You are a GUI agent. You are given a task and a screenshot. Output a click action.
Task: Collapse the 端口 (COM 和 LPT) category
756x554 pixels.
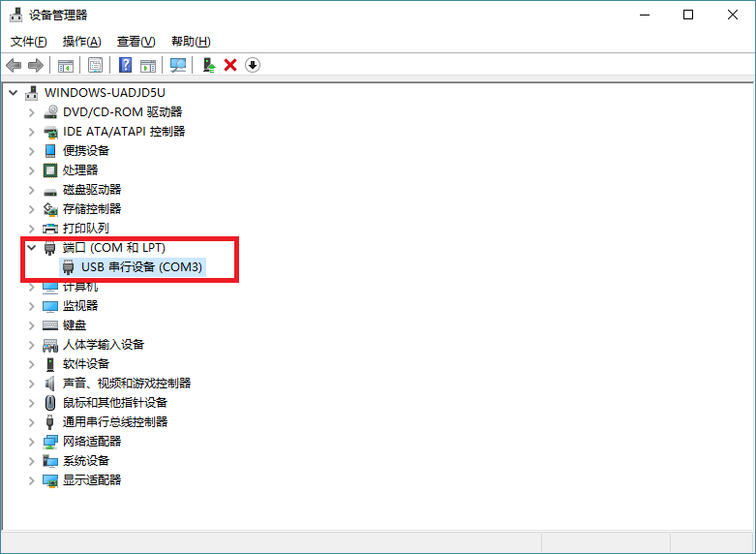[x=32, y=248]
